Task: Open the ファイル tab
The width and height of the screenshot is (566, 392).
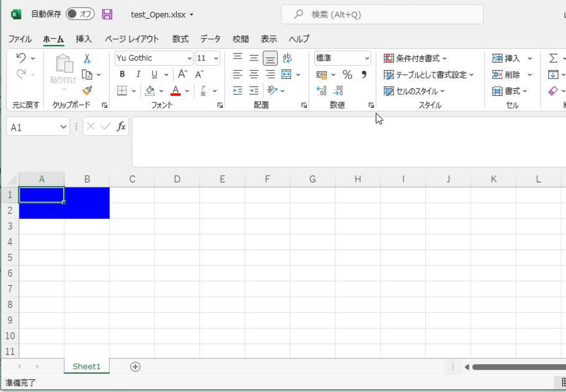Action: pyautogui.click(x=20, y=39)
